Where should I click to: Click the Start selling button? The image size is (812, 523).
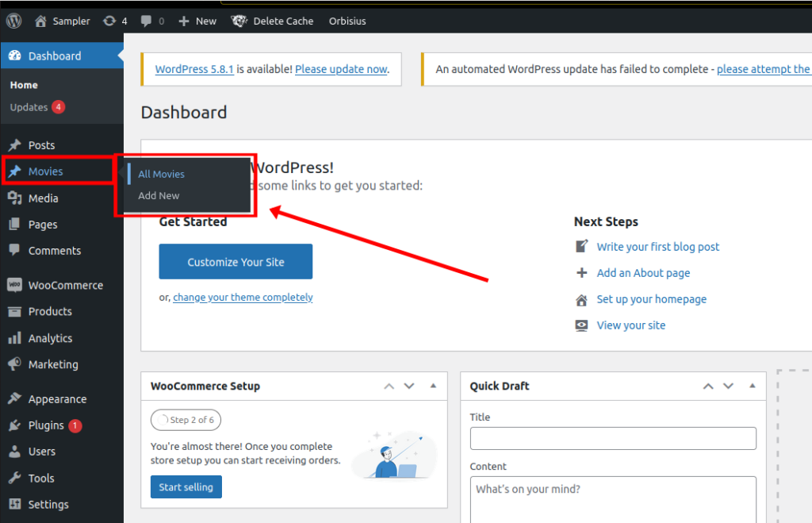click(186, 486)
